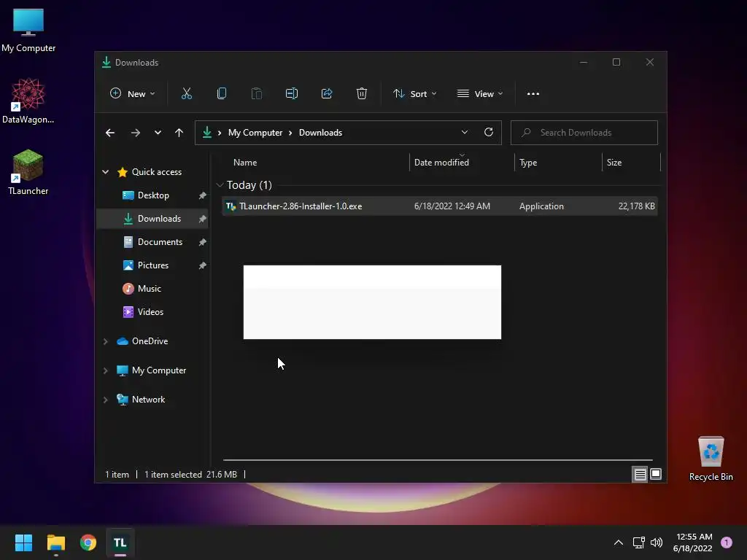Expand the address bar history dropdown

(465, 133)
